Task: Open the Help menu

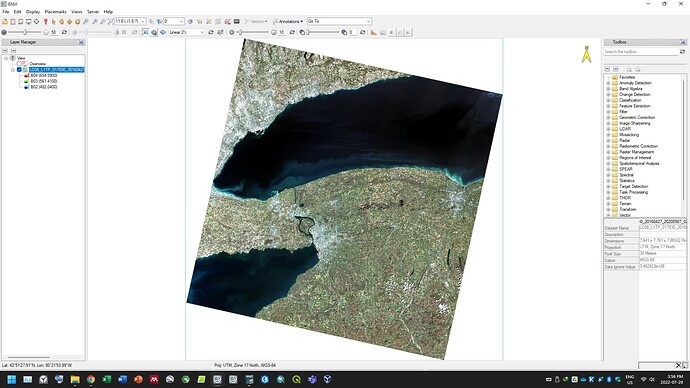Action: pos(108,12)
